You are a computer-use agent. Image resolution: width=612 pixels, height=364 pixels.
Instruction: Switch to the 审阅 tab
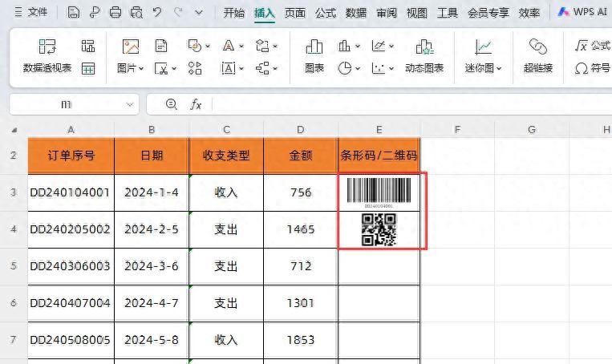(x=387, y=13)
